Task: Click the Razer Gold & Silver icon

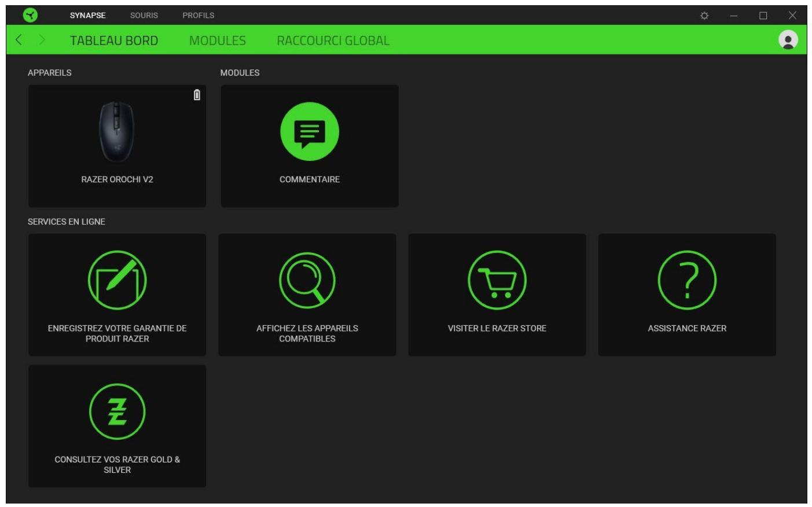Action: [117, 412]
